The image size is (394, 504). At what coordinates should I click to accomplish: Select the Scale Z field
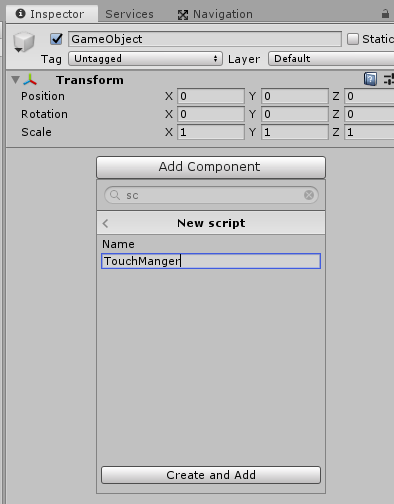coord(369,132)
